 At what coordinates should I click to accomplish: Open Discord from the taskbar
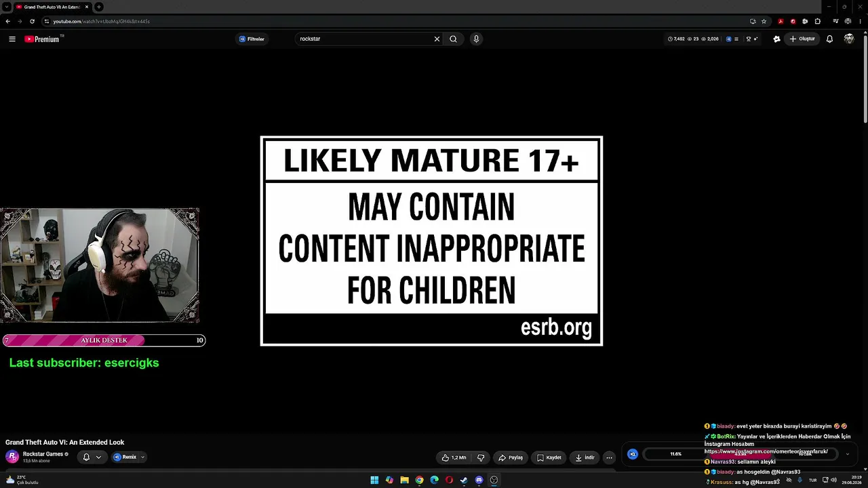479,480
